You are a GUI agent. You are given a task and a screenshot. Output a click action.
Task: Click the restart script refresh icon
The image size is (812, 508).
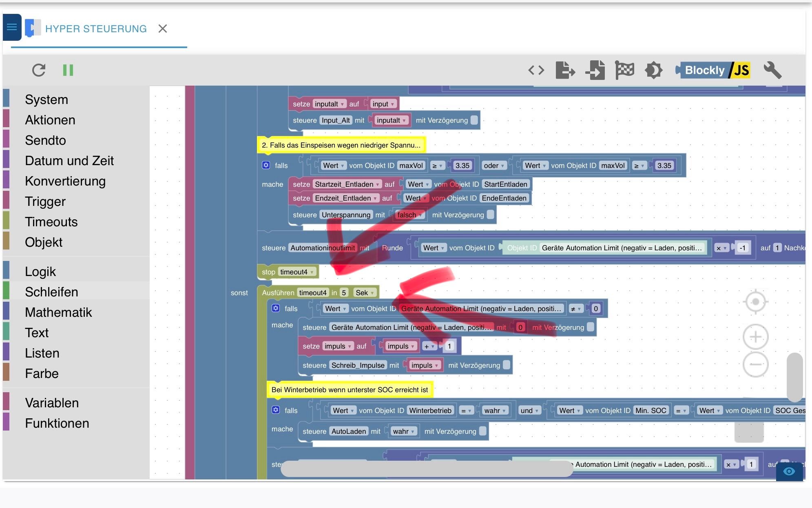click(39, 70)
